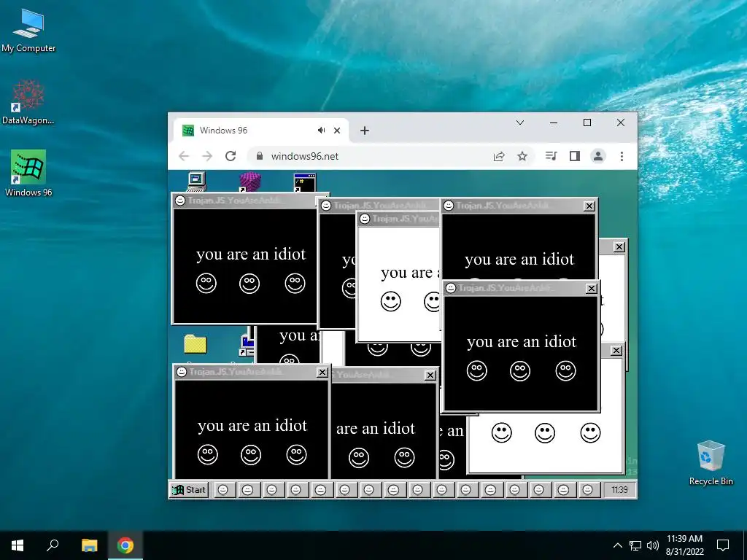Click the Chrome taskbar icon
This screenshot has height=560, width=747.
(x=125, y=545)
